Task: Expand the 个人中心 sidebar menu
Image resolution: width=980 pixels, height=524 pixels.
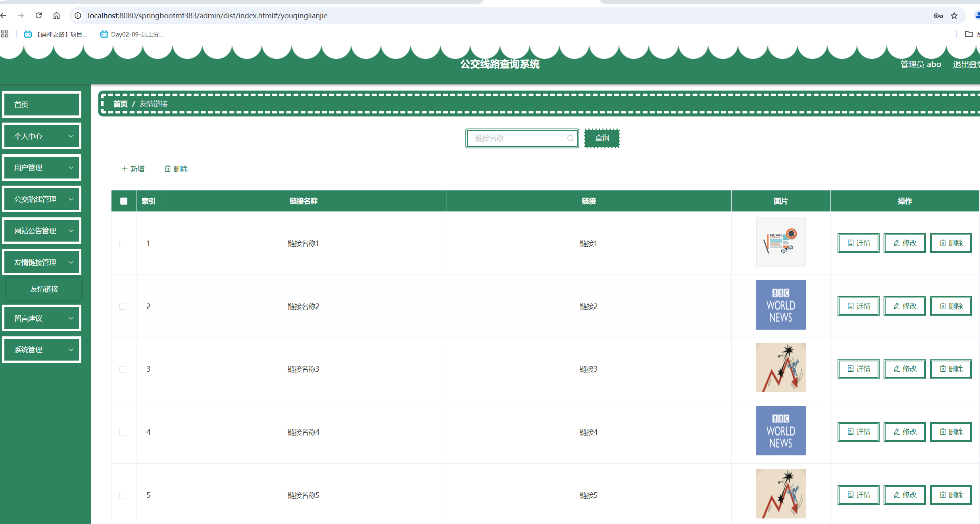Action: pyautogui.click(x=42, y=136)
